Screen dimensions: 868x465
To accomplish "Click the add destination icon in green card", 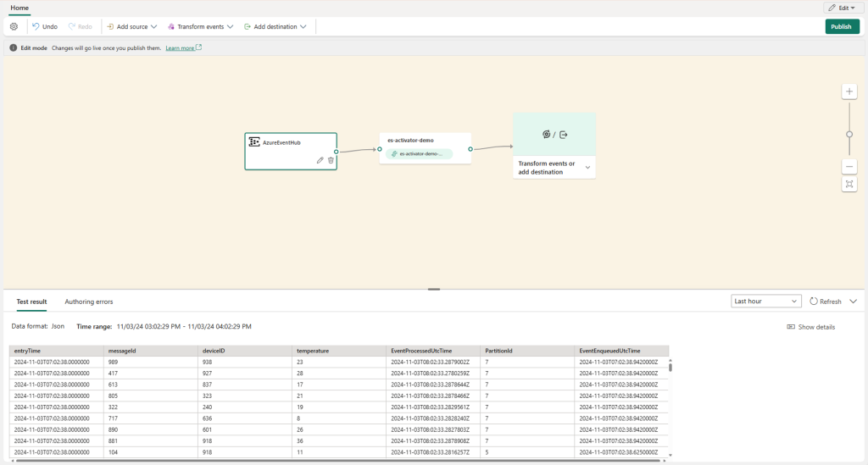I will 564,135.
